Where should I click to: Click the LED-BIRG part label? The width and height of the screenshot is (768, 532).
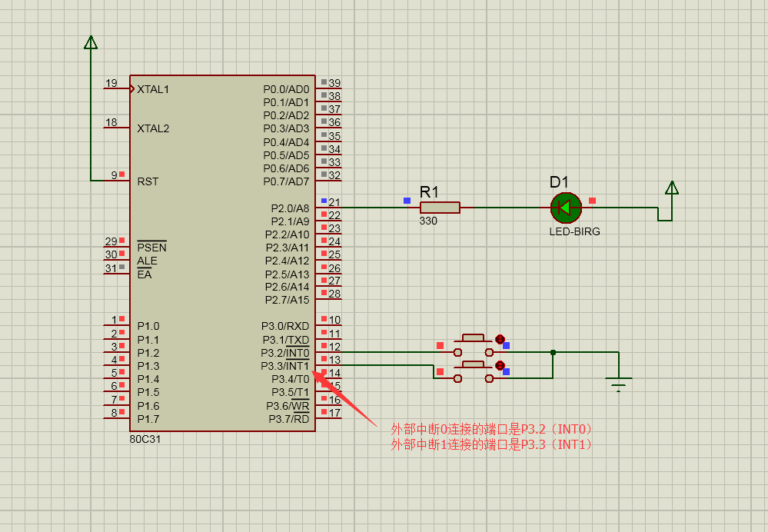[574, 231]
